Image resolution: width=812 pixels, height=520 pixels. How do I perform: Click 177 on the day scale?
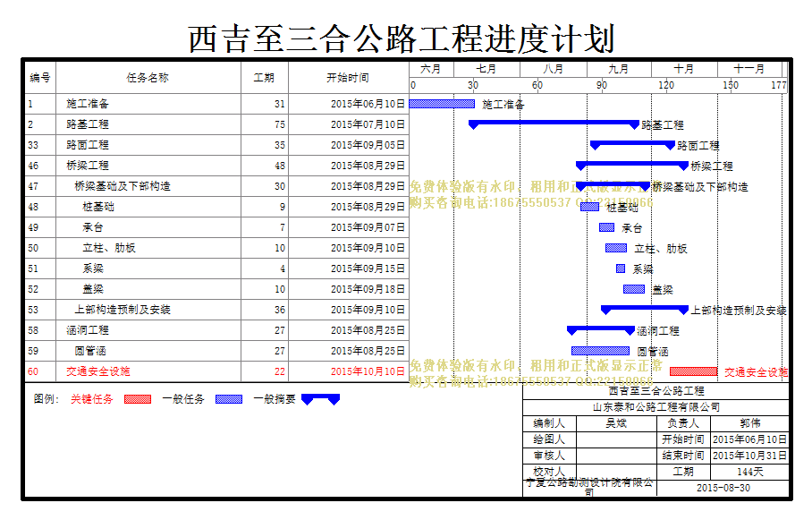point(779,85)
